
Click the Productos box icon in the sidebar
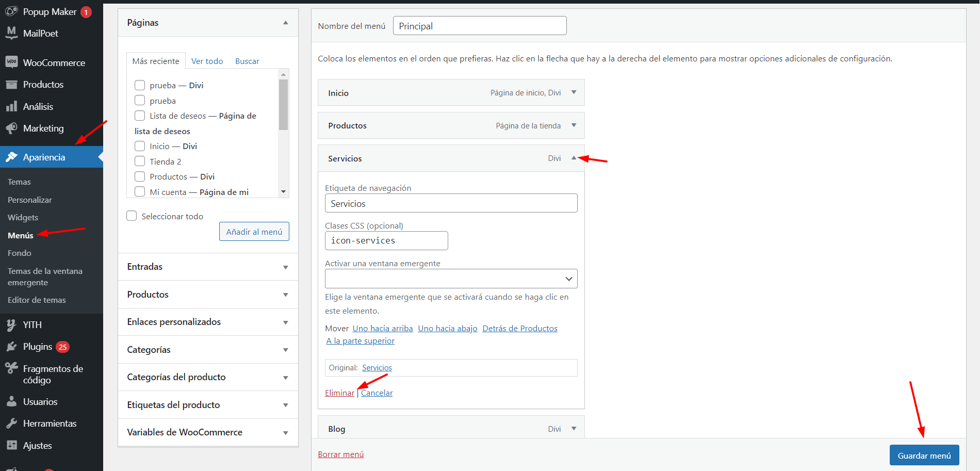pos(11,84)
